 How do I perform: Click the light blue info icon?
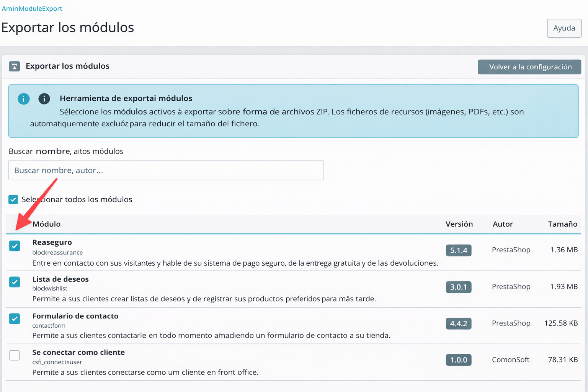[23, 99]
